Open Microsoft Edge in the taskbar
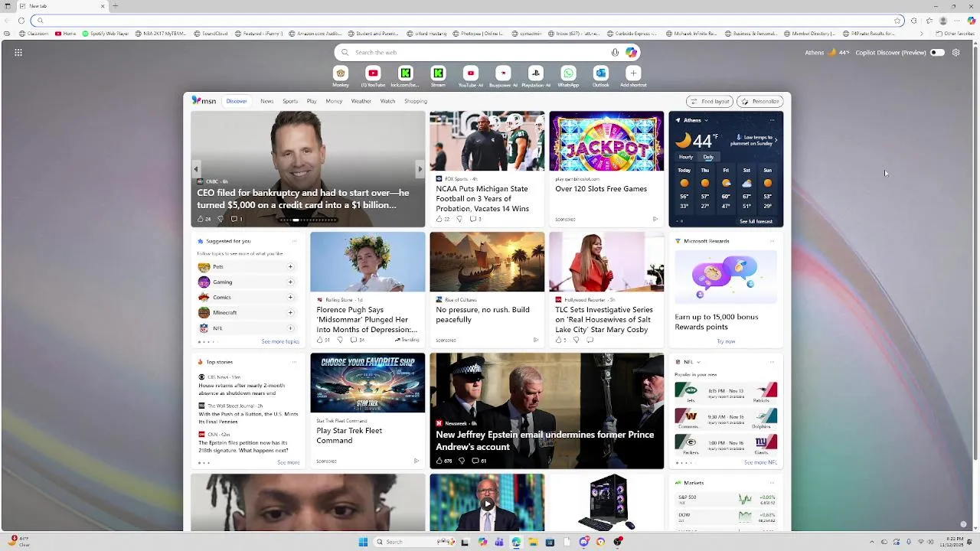This screenshot has width=980, height=551. [516, 542]
